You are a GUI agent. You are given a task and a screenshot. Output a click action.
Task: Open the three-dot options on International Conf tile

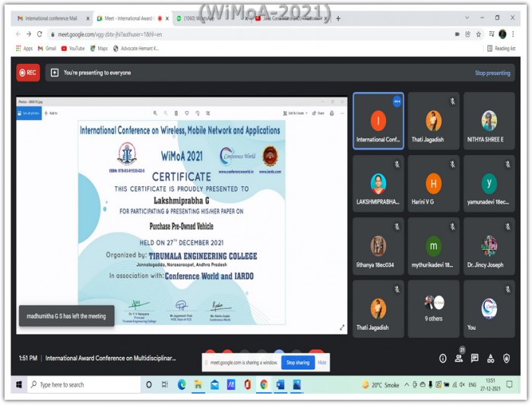(397, 101)
